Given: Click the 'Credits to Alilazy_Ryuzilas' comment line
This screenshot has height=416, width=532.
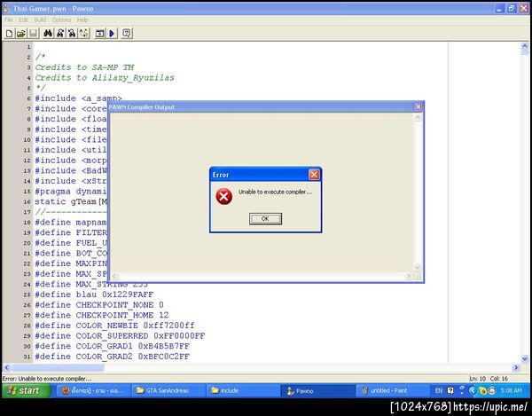Looking at the screenshot, I should (x=105, y=78).
